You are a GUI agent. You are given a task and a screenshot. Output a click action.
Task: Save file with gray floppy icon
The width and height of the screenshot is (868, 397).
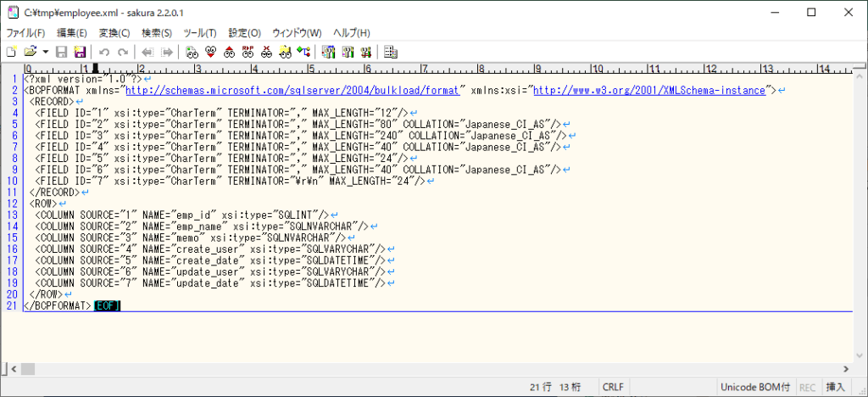[x=62, y=53]
